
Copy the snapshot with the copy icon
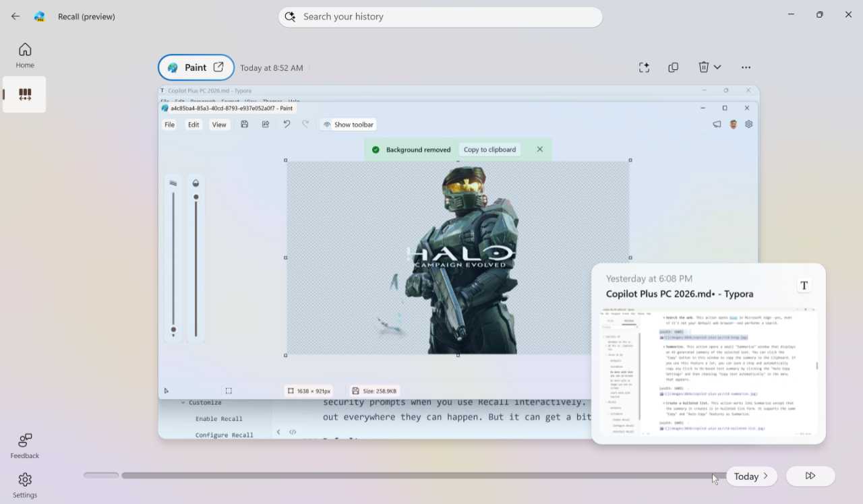pos(673,67)
